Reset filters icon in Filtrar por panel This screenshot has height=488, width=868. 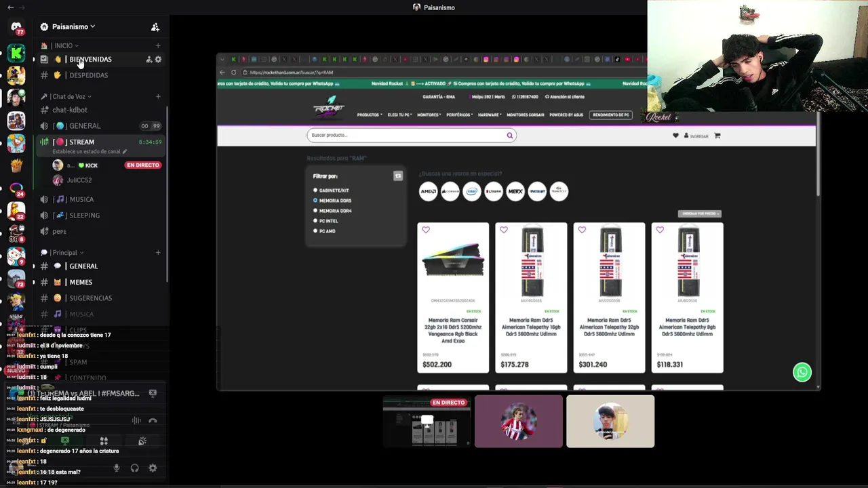(398, 176)
